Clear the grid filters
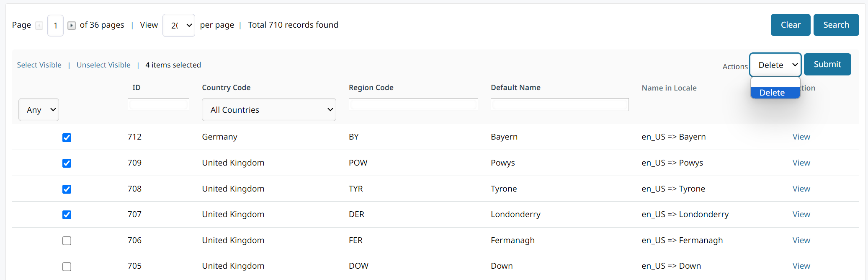Screen dimensions: 868x280 point(790,25)
